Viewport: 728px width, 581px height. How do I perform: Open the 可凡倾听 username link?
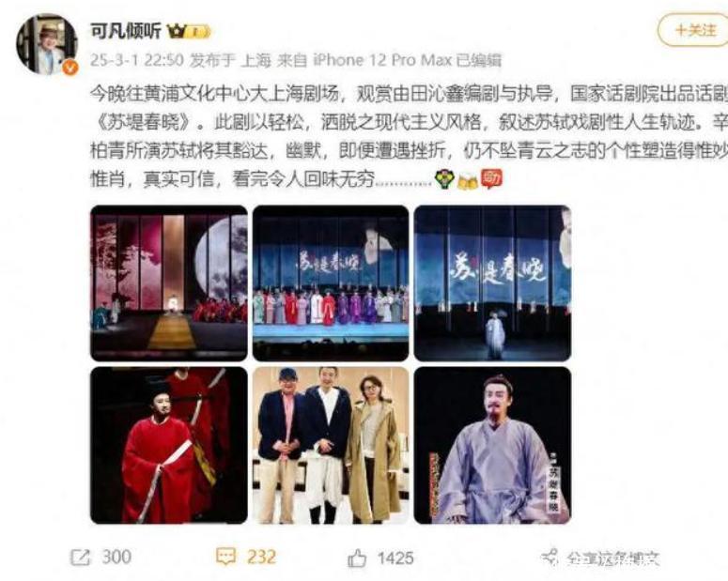[126, 31]
